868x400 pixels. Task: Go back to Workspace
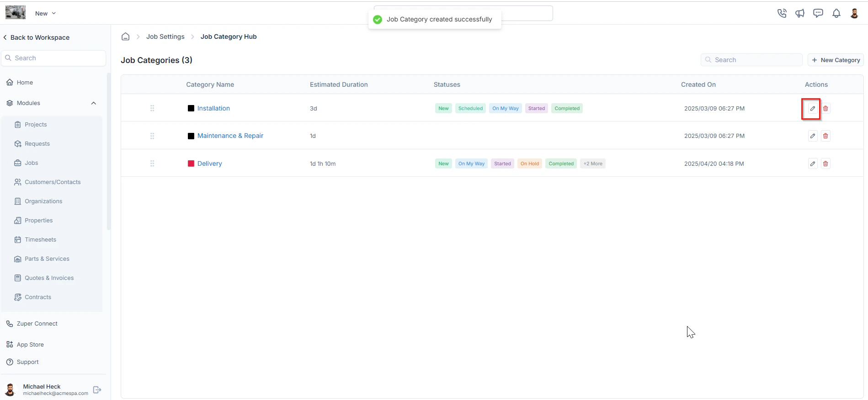[x=37, y=37]
